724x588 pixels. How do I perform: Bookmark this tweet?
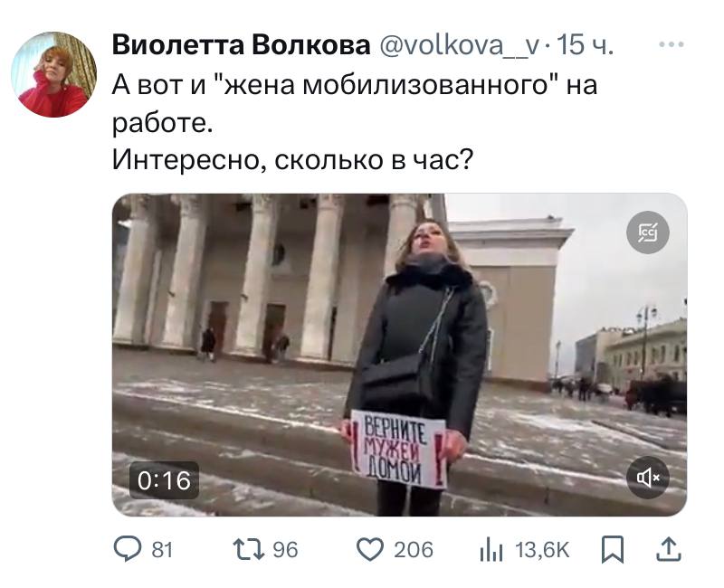pos(613,550)
